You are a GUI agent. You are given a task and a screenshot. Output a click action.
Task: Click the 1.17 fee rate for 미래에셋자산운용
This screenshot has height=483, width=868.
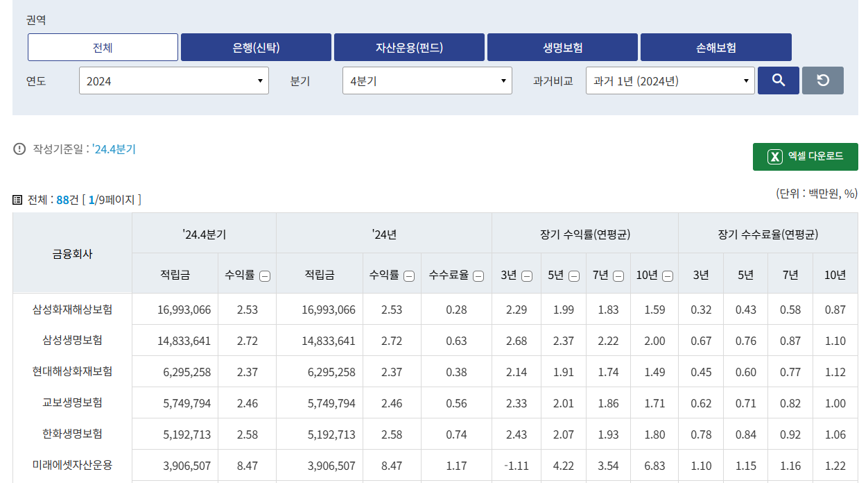click(456, 466)
